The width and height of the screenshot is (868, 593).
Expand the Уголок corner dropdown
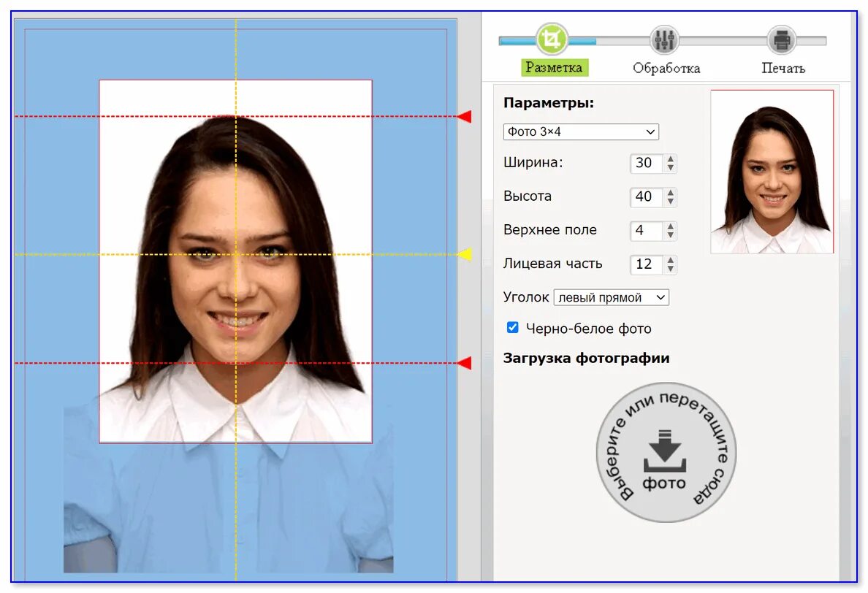click(x=611, y=297)
